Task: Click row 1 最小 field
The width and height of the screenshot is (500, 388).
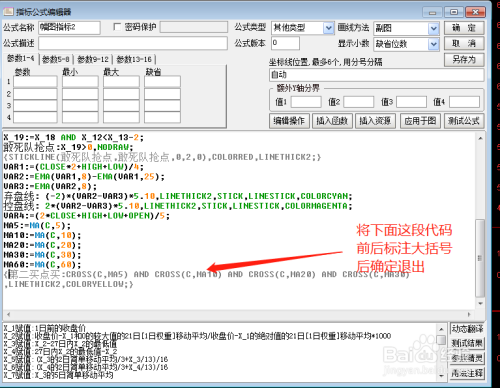Action: point(80,82)
